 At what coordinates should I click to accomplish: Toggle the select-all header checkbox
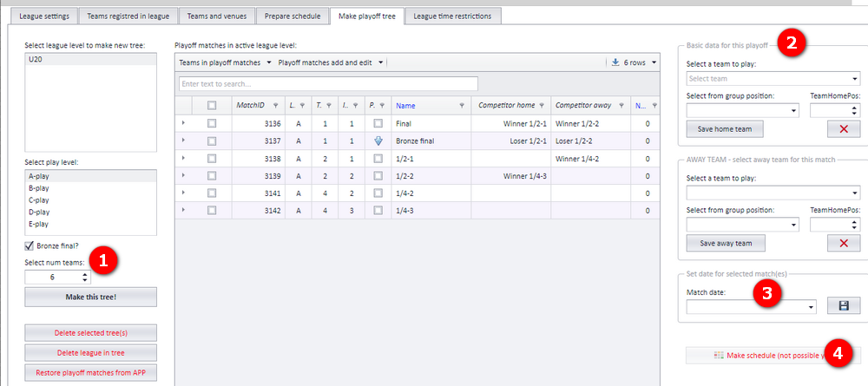tap(212, 106)
